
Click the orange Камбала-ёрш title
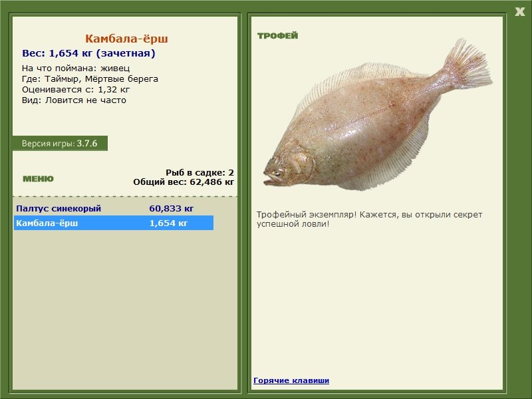point(126,39)
